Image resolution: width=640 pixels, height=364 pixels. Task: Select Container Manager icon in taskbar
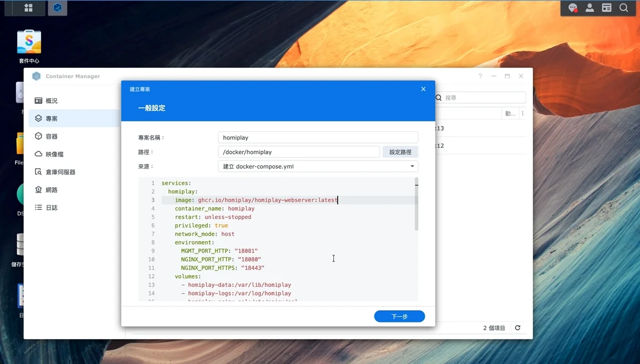click(58, 8)
